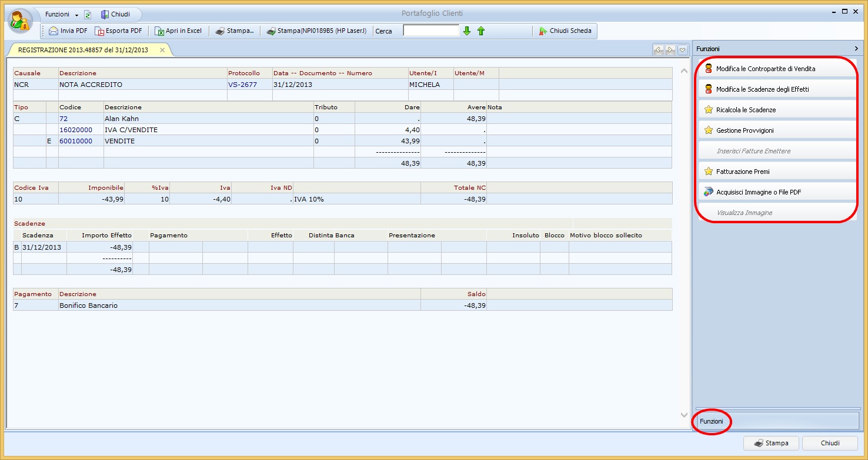Image resolution: width=868 pixels, height=460 pixels.
Task: Search previous with green up arrow
Action: point(481,31)
